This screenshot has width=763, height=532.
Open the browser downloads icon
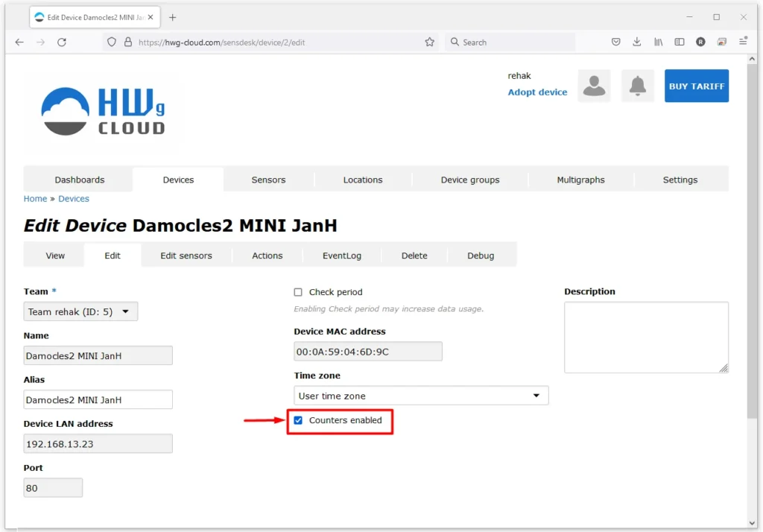[636, 42]
